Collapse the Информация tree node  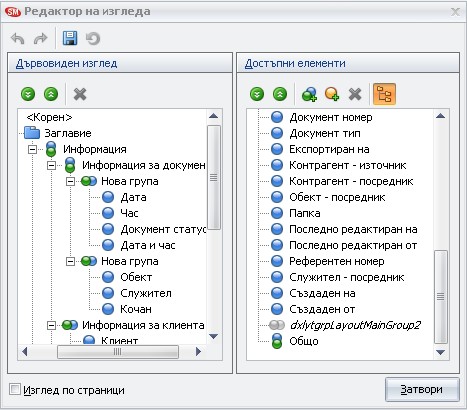tap(32, 149)
